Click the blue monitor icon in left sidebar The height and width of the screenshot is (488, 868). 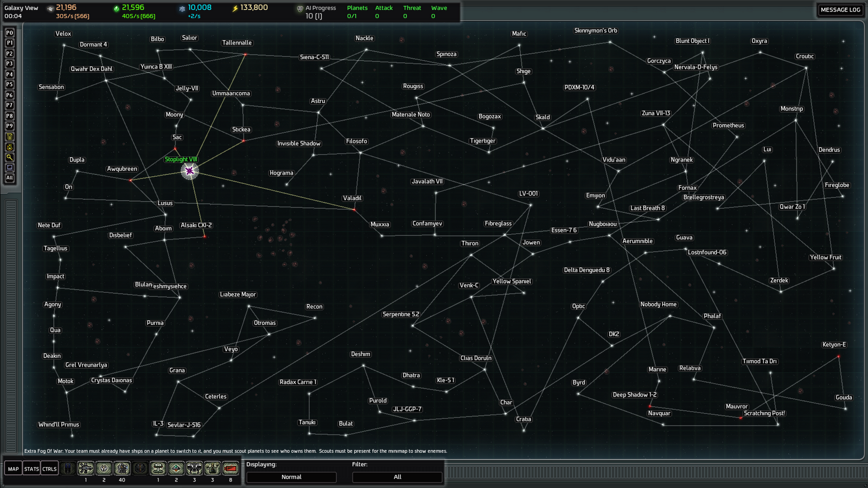click(9, 168)
